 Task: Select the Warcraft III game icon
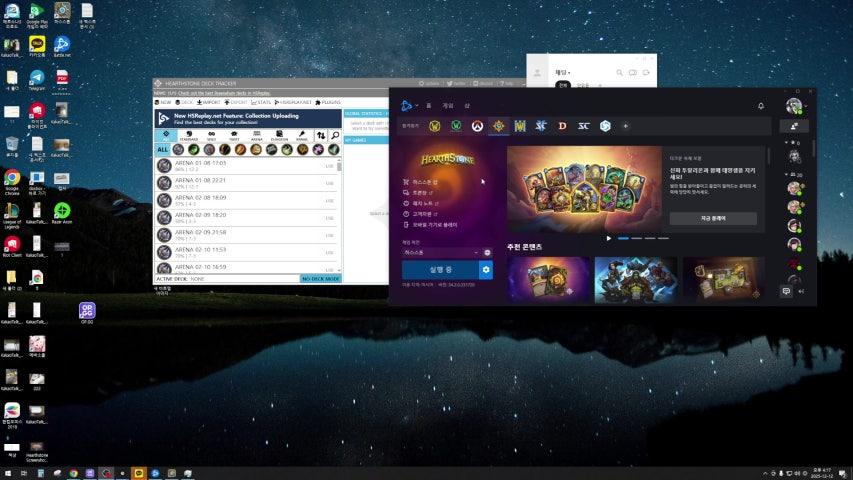[520, 126]
